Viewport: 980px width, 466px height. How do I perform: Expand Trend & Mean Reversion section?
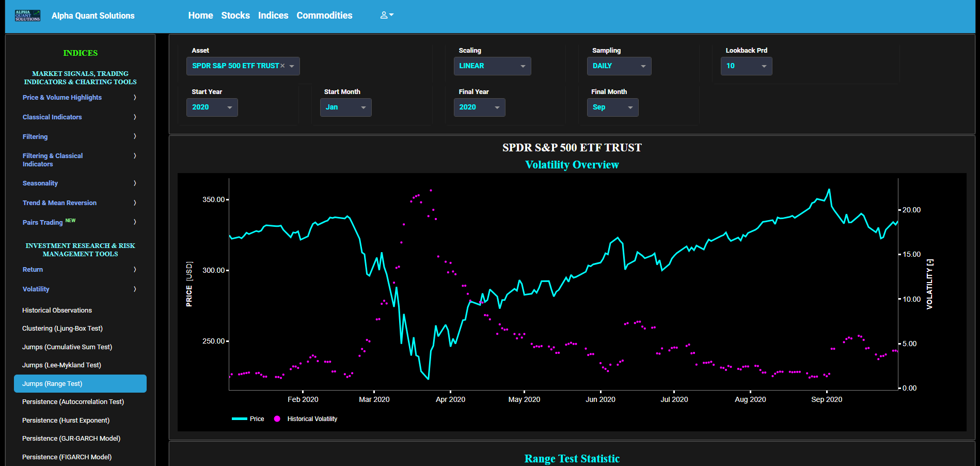pos(80,203)
